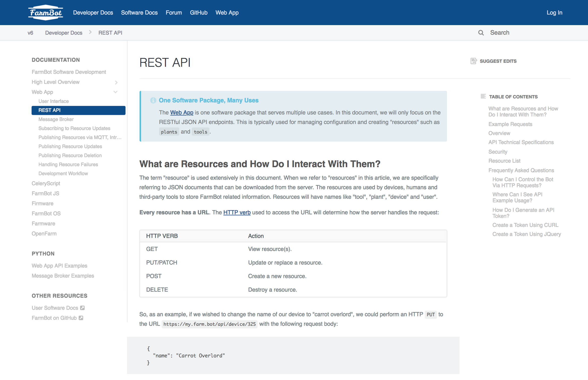
Task: Expand the High Level Overview section
Action: tap(116, 82)
